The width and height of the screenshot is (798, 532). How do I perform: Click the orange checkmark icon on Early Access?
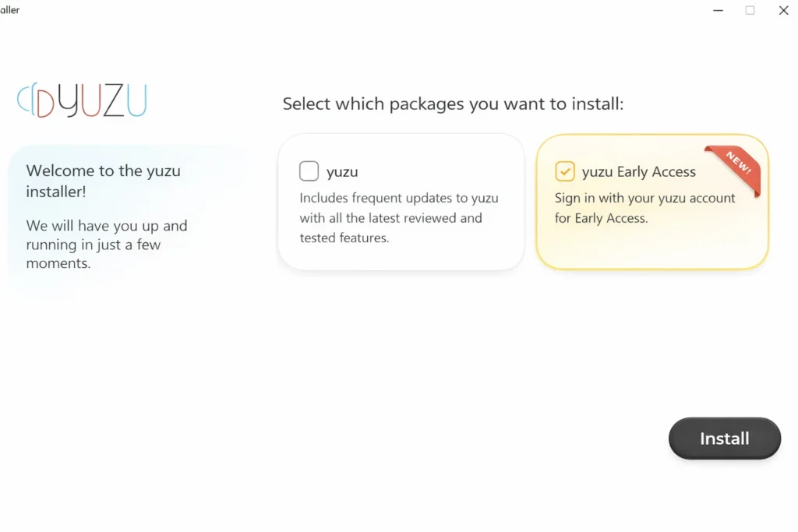(564, 171)
